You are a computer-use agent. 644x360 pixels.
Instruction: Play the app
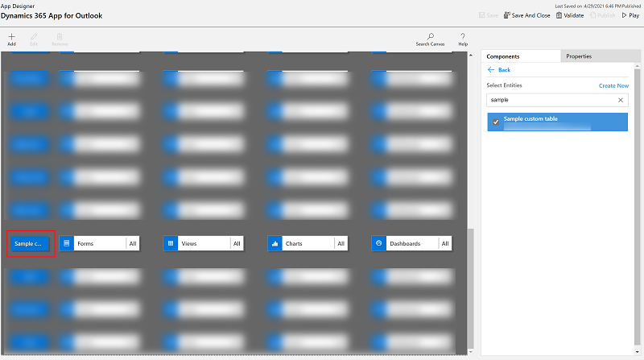(630, 15)
